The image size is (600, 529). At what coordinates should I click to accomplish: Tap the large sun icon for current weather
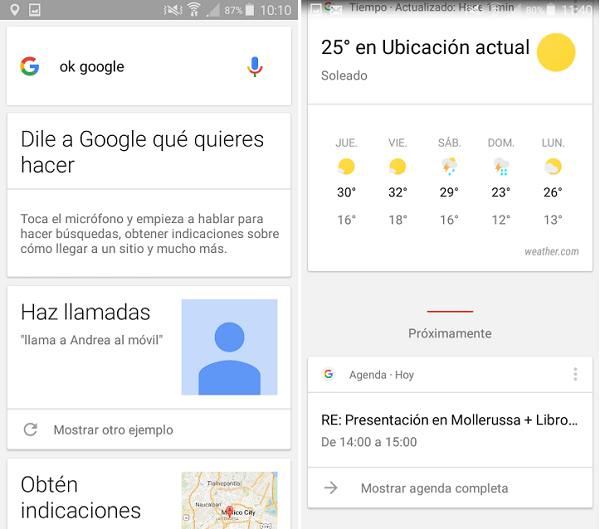point(556,52)
